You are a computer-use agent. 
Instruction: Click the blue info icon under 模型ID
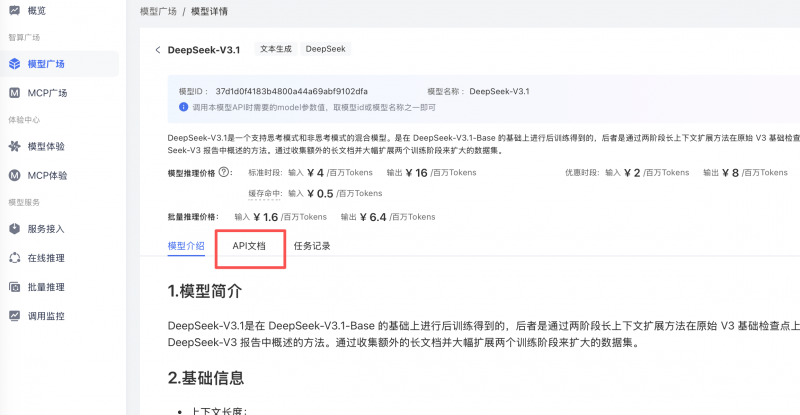[x=183, y=106]
